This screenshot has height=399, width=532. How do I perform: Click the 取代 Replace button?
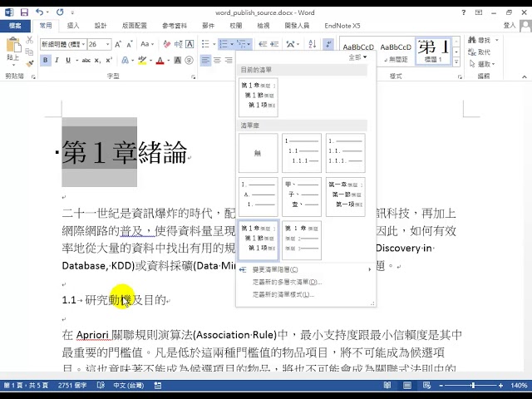479,52
